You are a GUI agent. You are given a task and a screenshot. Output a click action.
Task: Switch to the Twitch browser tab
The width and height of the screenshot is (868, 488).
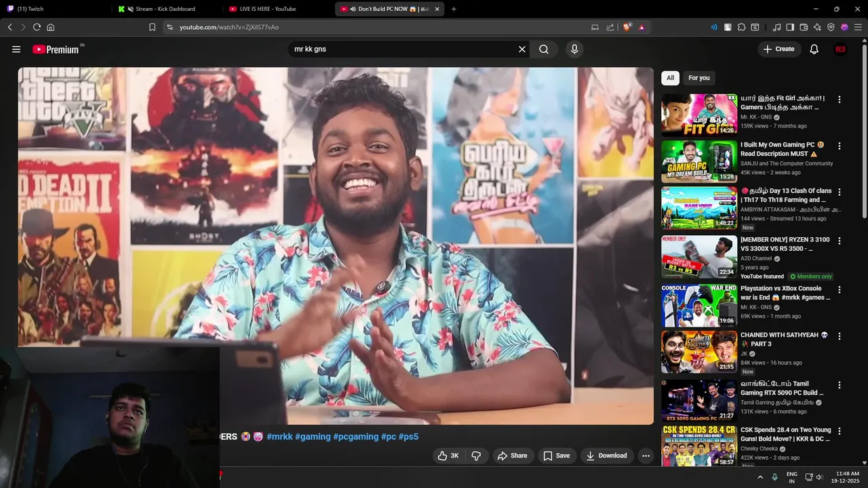(55, 9)
